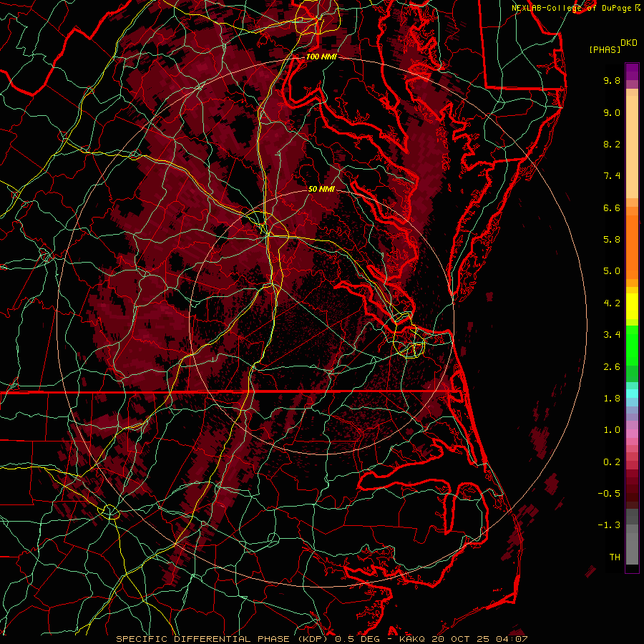
Task: Click the 9.0 legend value
Action: tap(612, 112)
